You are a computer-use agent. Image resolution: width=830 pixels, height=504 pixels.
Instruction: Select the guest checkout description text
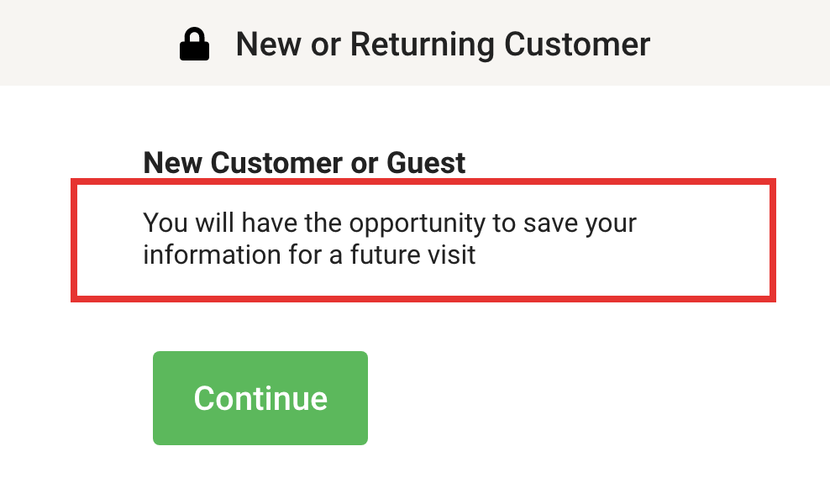391,239
